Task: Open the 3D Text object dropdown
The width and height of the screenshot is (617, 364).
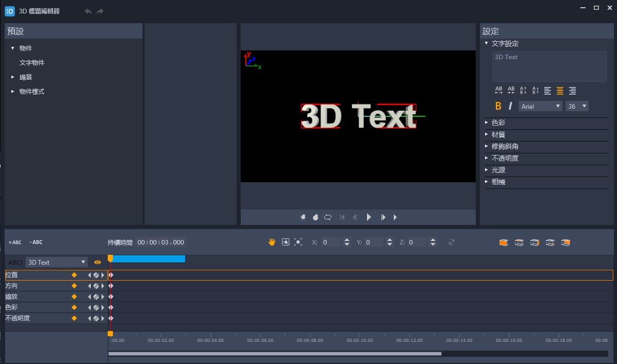Action: (x=57, y=263)
